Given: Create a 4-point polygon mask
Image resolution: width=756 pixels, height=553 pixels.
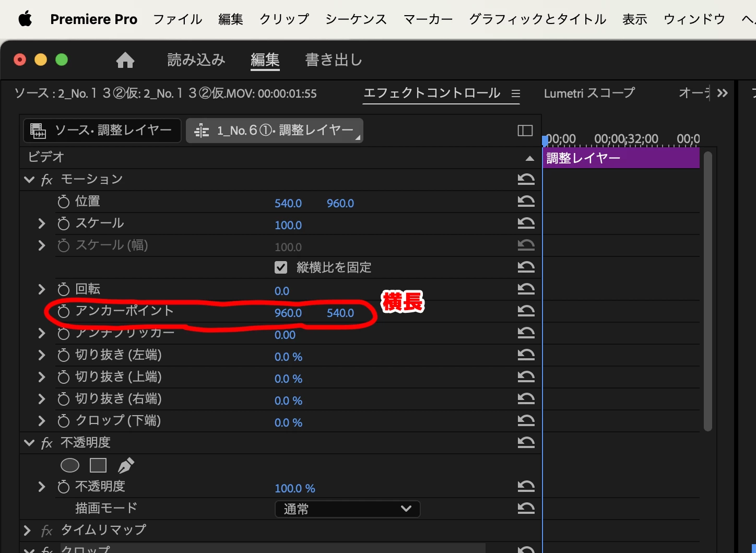Looking at the screenshot, I should 98,465.
